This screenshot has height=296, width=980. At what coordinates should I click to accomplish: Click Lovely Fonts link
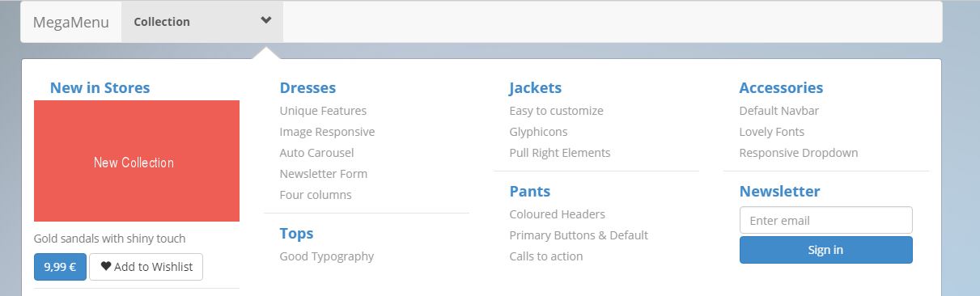coord(772,132)
